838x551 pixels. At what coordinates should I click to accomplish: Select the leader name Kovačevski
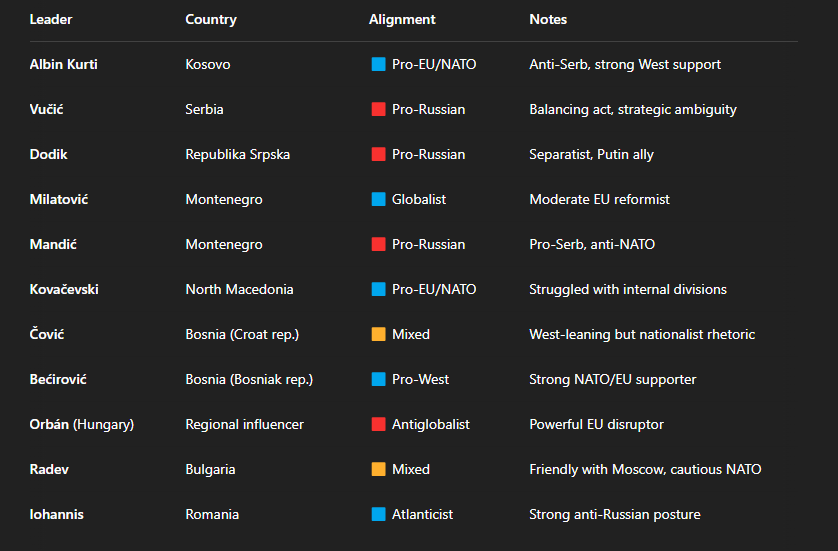64,289
